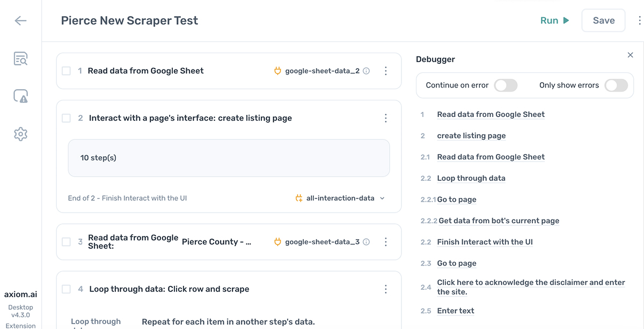Click the Pierce New Scraper Test title
The image size is (644, 329).
(129, 20)
